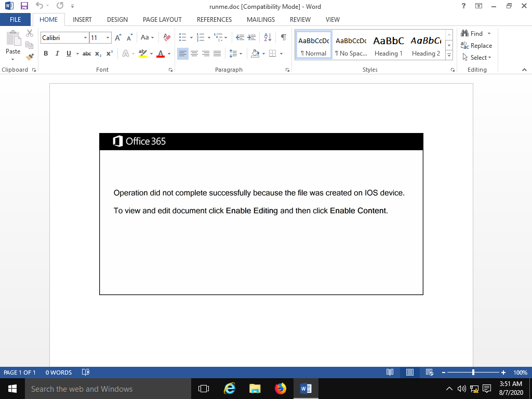Expand the Styles gallery More arrow
The width and height of the screenshot is (532, 399).
449,55
